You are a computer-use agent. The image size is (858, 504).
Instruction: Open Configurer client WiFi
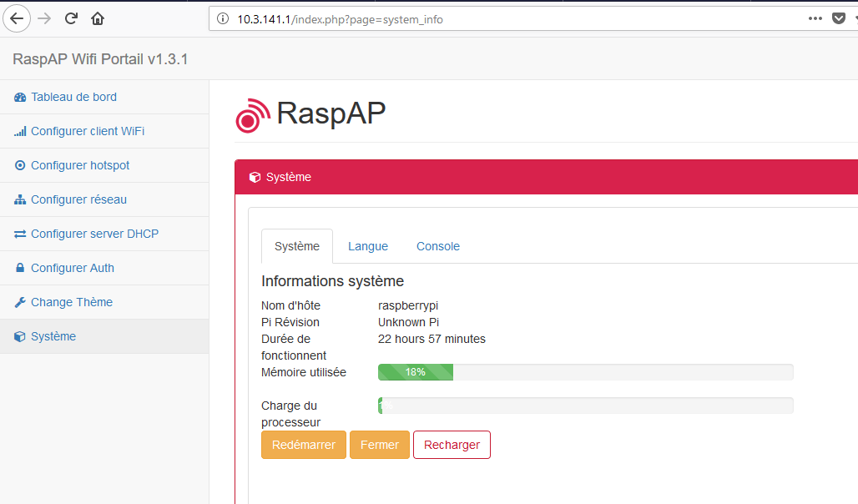tap(88, 131)
